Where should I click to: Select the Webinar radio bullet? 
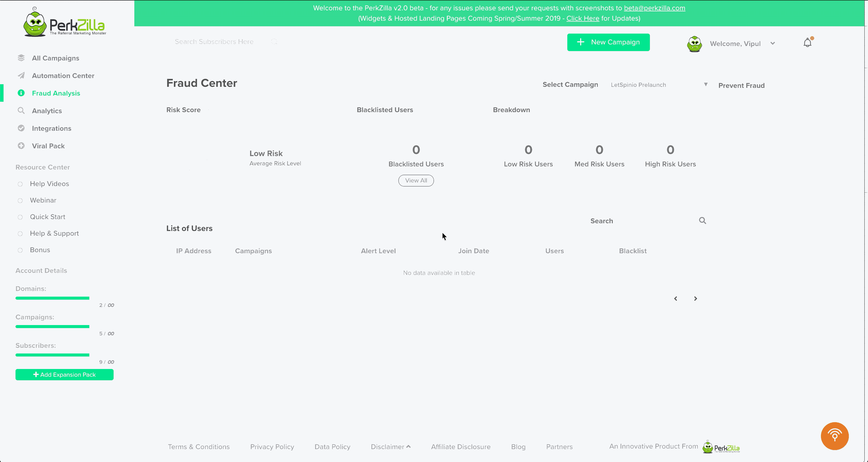[20, 201]
